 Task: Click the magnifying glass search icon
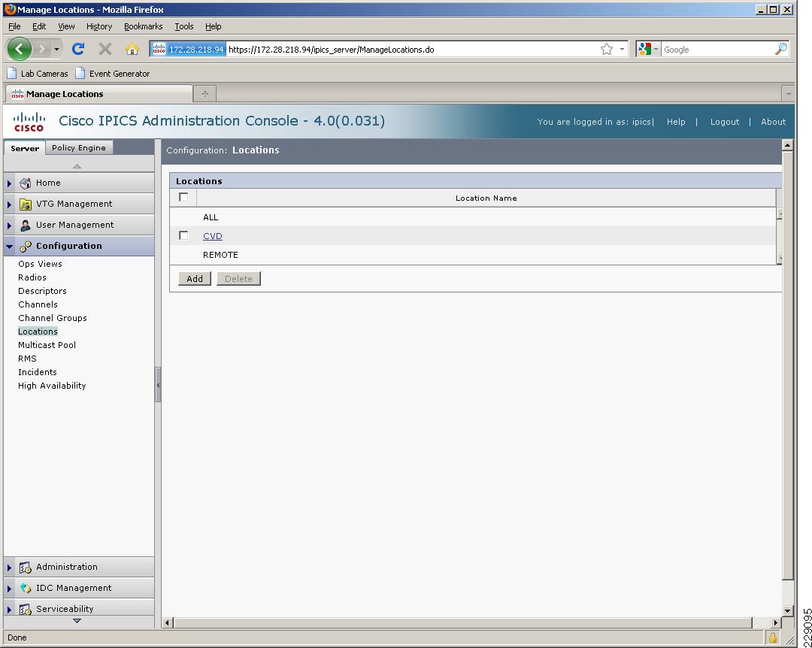tap(781, 49)
